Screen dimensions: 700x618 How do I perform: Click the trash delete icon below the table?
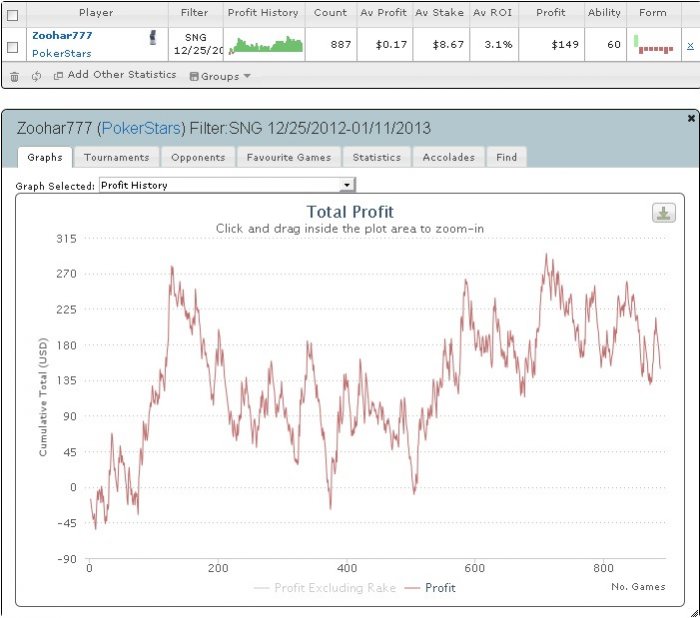tap(14, 76)
